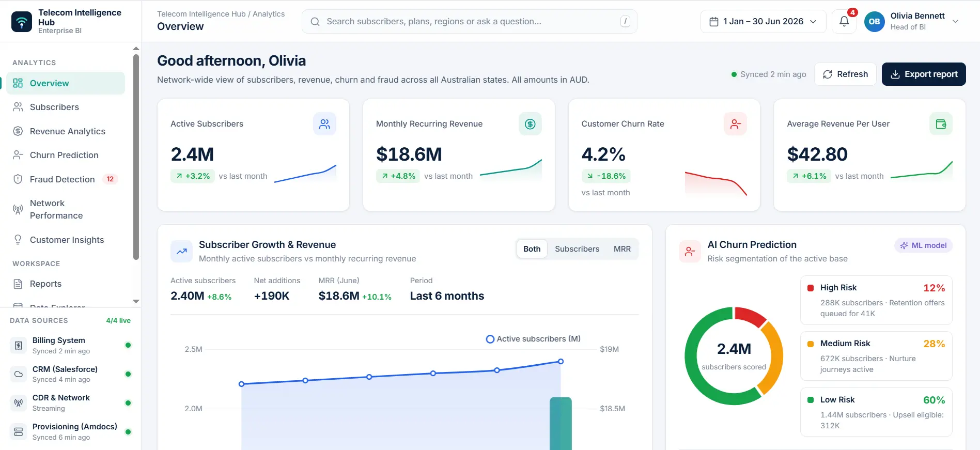Click the 4/4 live status text
980x450 pixels.
118,320
